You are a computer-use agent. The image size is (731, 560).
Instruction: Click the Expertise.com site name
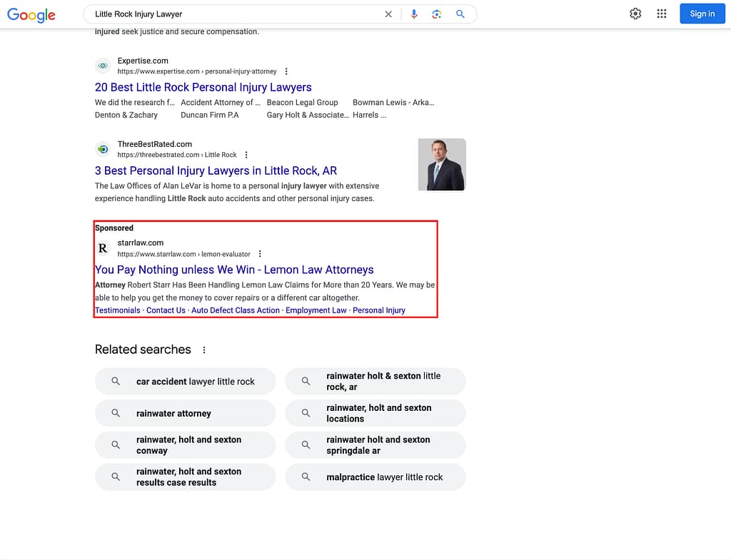point(143,61)
